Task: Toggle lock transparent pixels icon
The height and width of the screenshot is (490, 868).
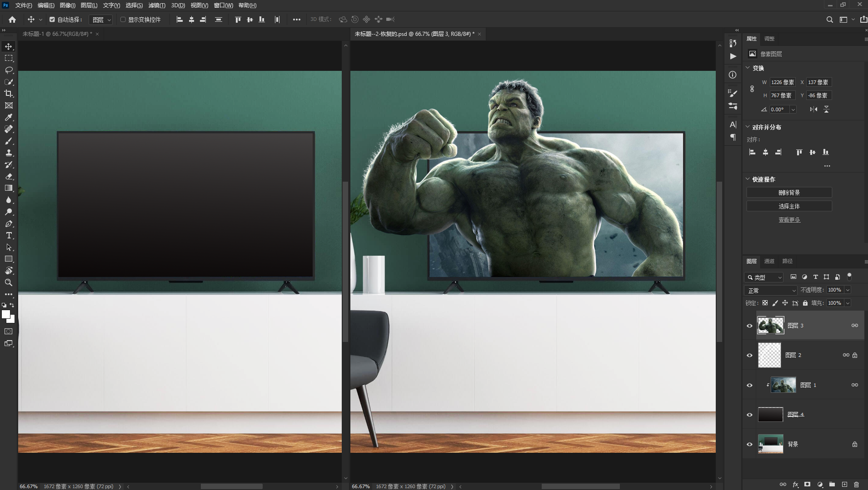Action: (x=765, y=303)
